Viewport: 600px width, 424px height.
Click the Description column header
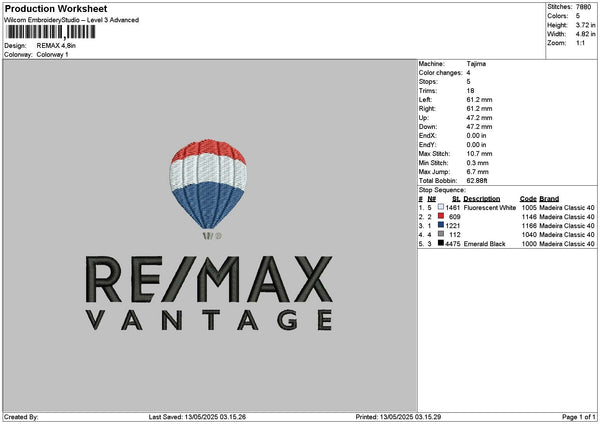point(481,198)
